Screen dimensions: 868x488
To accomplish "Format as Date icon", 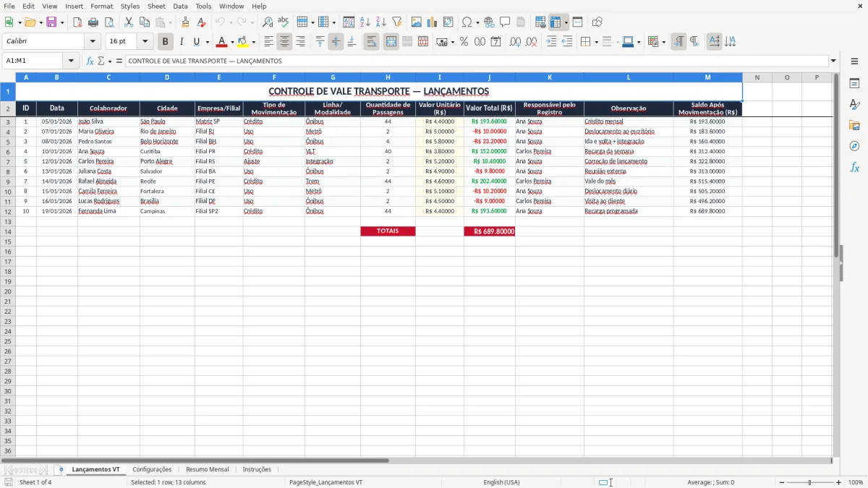I will (x=496, y=42).
